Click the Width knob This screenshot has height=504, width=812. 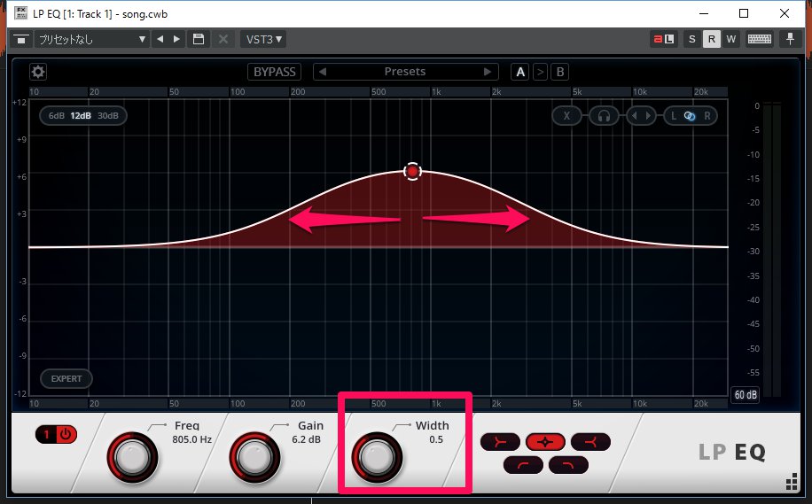[377, 458]
